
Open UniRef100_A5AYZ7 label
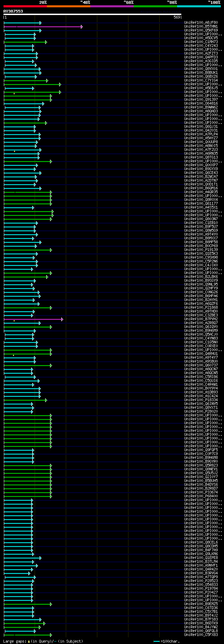[x=201, y=138]
